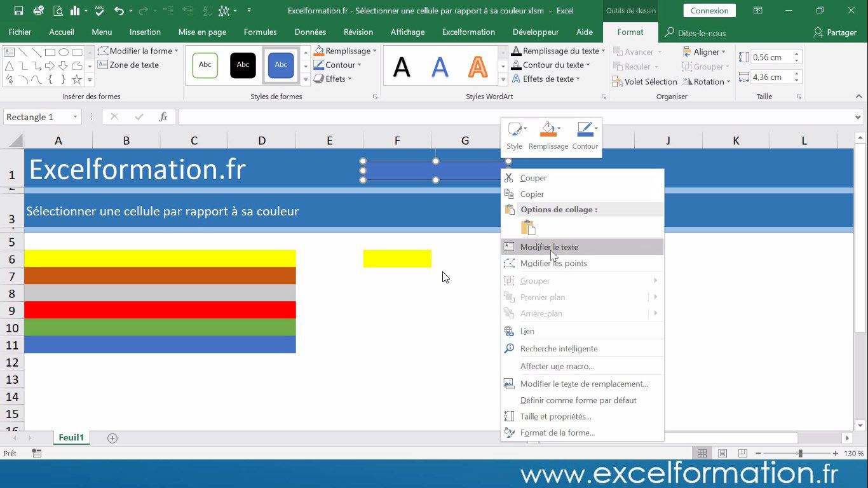Viewport: 868px width, 488px height.
Task: Choose Couper in the context menu
Action: click(x=583, y=178)
